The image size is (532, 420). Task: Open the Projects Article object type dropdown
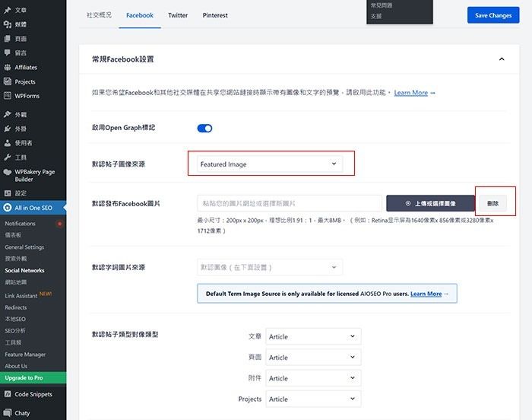click(x=313, y=399)
